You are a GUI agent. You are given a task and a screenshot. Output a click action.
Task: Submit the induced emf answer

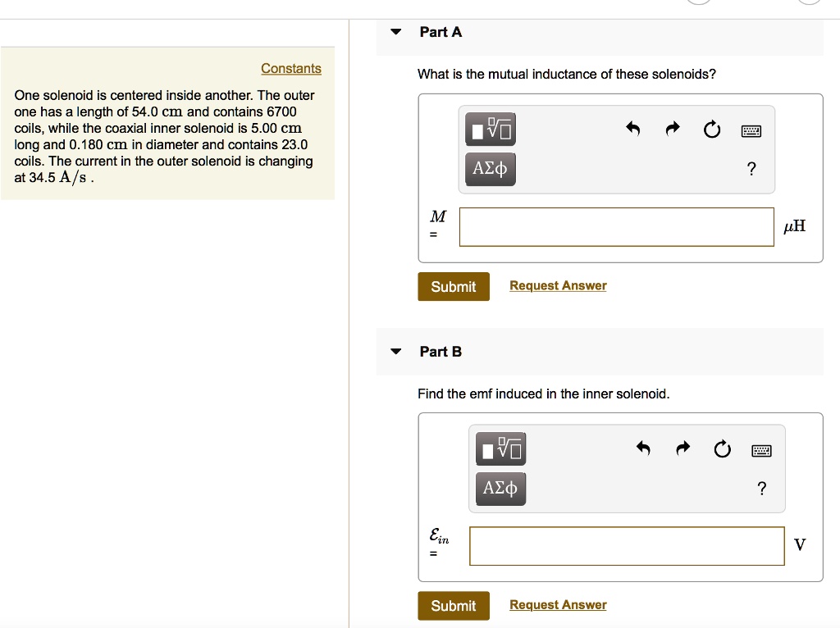coord(454,606)
